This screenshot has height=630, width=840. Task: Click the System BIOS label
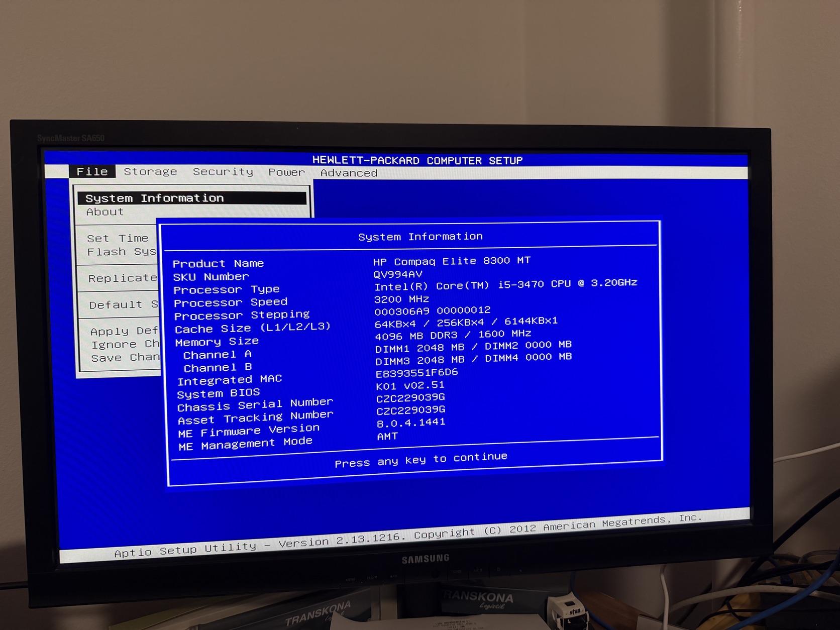219,393
